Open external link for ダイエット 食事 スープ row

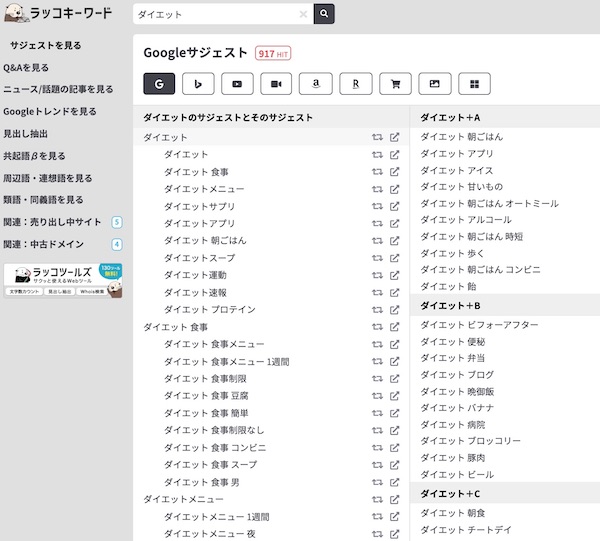[395, 464]
